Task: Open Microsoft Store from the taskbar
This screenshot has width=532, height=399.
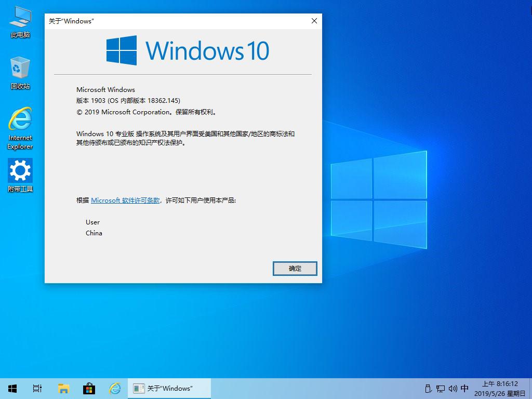Action: click(89, 389)
